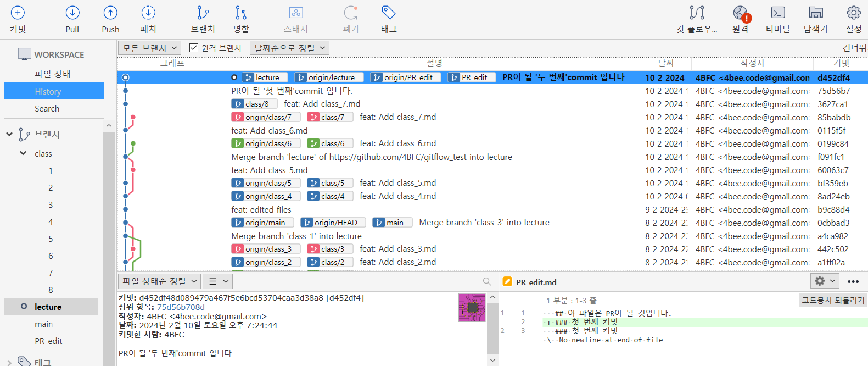Select the PR_edit branch in sidebar
Viewport: 868px width, 366px height.
click(48, 341)
